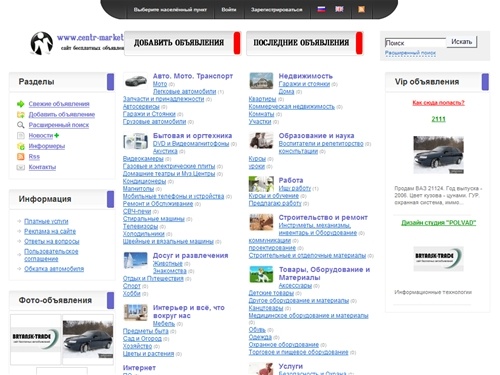Click the green plus icon next to Новости

coord(57,135)
